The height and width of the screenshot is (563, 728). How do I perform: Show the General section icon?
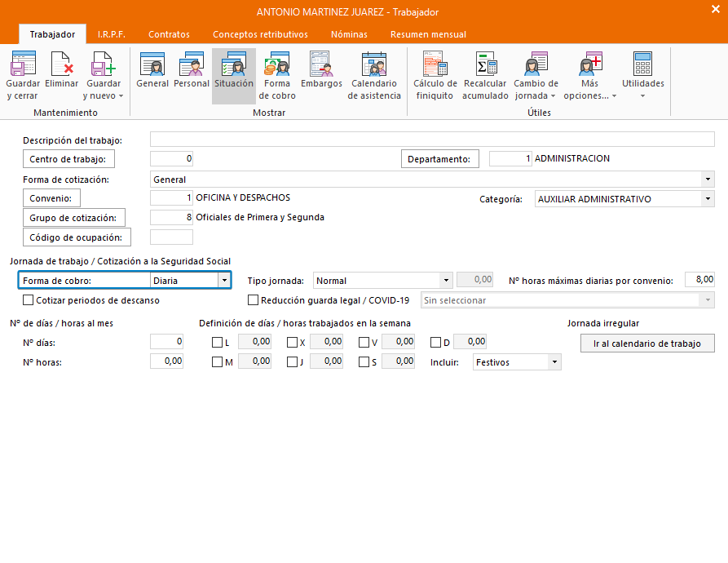click(x=152, y=64)
